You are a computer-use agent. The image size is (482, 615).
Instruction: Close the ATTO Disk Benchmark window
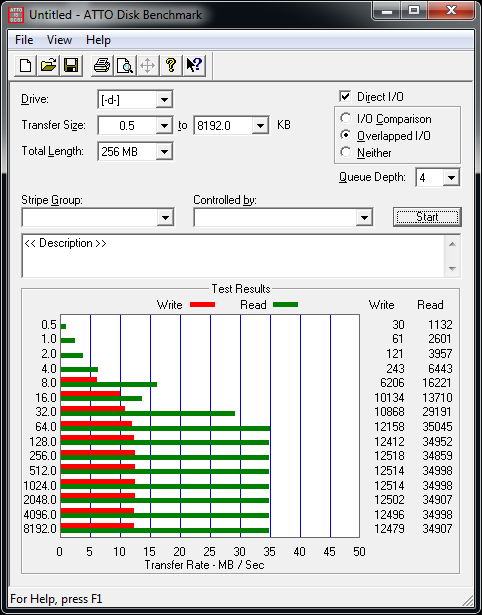tap(450, 11)
